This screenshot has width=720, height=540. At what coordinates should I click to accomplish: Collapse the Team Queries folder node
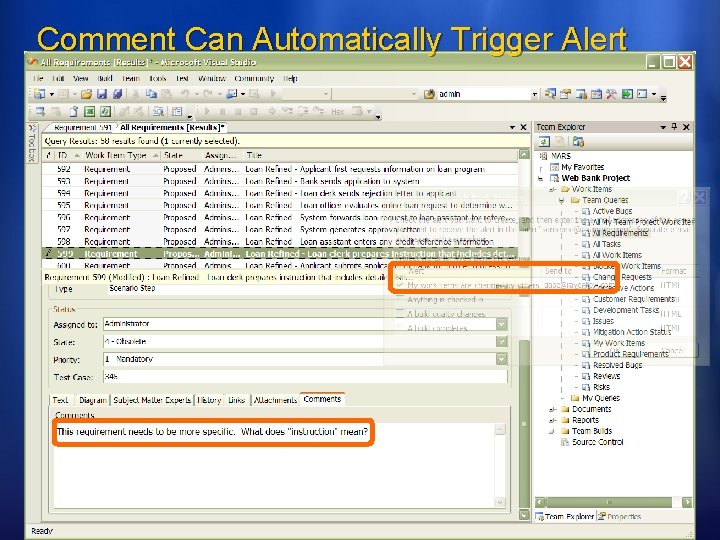(562, 200)
